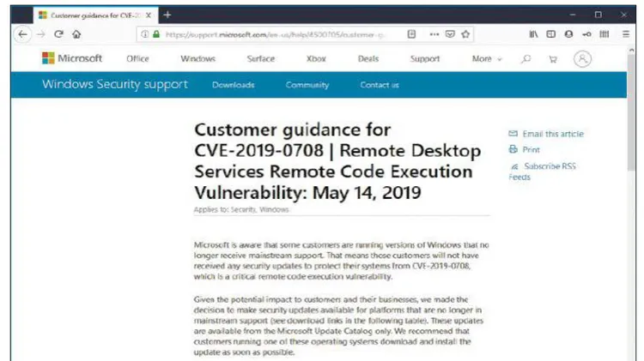Save page to Pocket icon
The image size is (644, 361).
click(450, 34)
